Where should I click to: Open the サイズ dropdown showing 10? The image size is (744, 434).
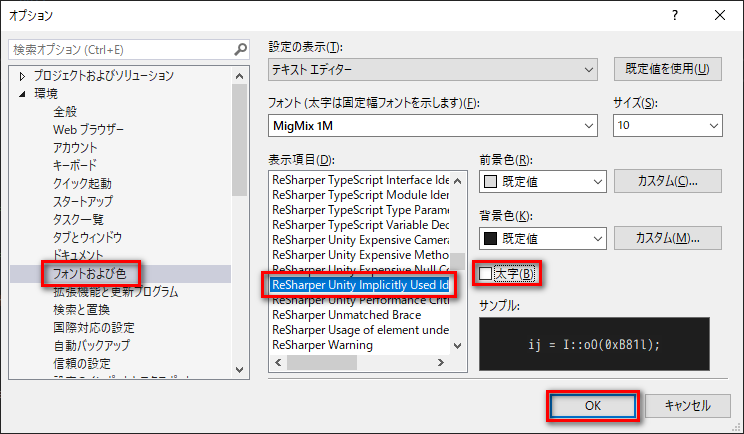[x=668, y=126]
